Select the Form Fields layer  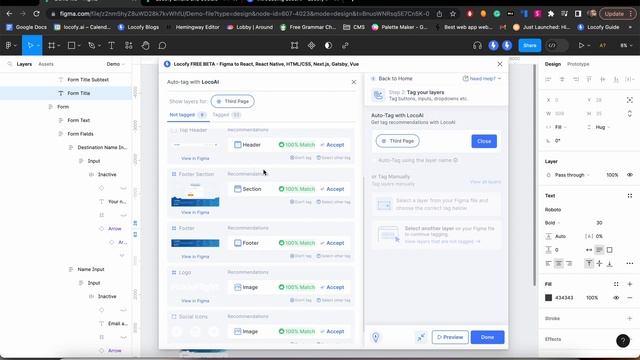pos(80,134)
